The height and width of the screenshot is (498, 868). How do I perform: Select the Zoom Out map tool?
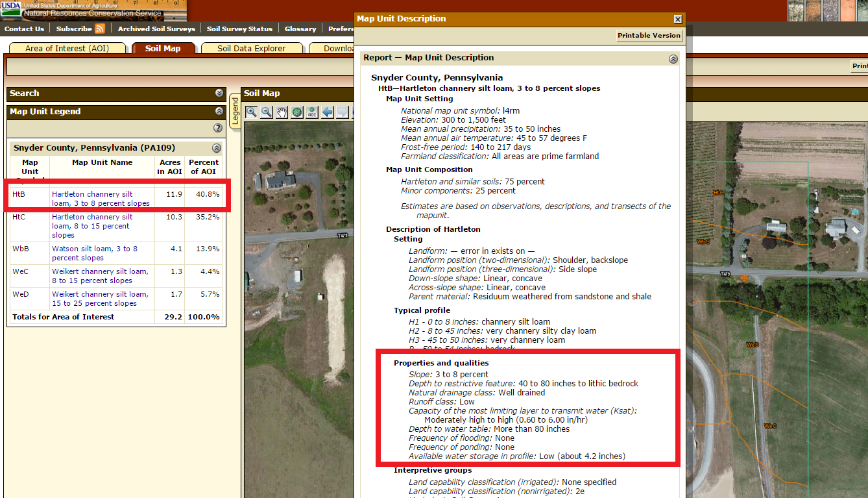(x=267, y=112)
